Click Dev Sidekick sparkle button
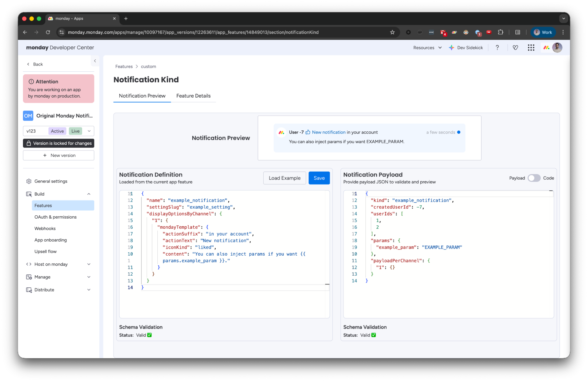The image size is (588, 382). [466, 48]
